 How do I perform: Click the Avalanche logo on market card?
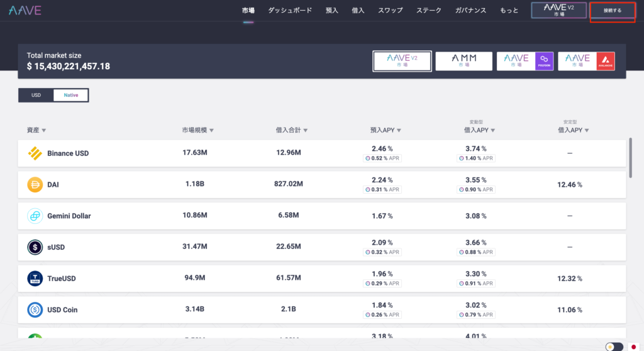coord(606,61)
